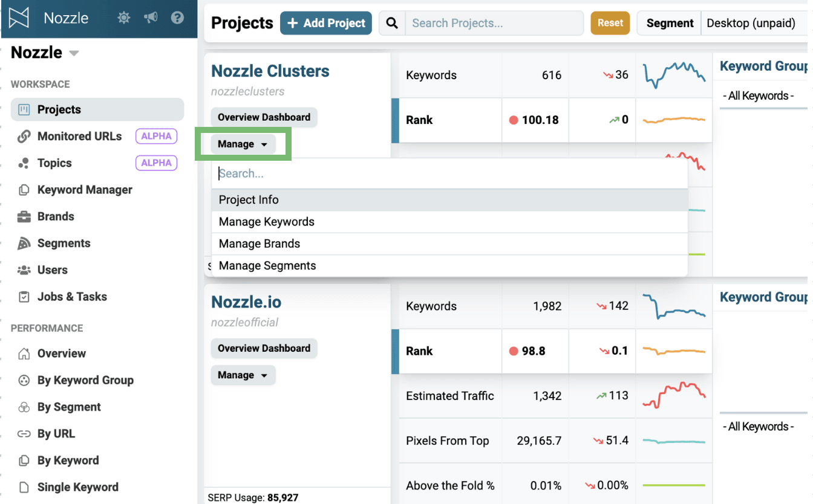Select Manage Segments menu entry
The image size is (813, 504).
pyautogui.click(x=449, y=266)
